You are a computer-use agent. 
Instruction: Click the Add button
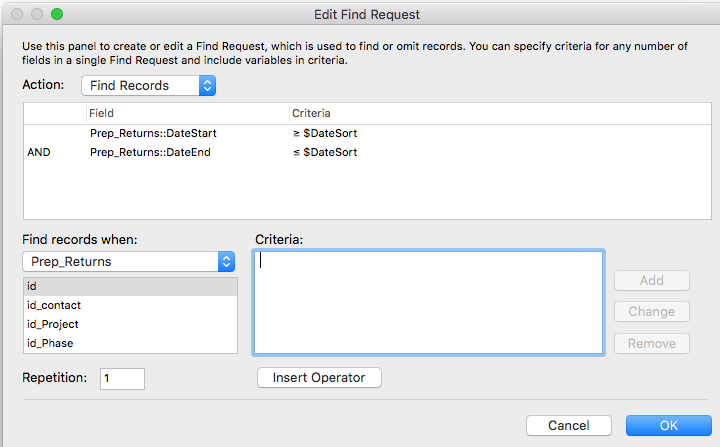pyautogui.click(x=652, y=280)
